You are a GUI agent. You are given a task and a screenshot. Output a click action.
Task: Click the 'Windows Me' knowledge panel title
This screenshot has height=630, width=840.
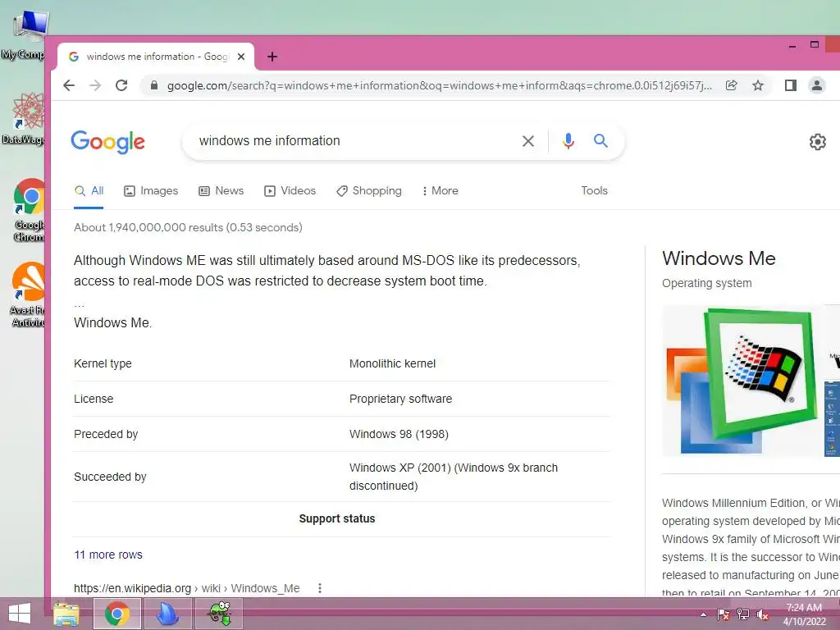pyautogui.click(x=719, y=258)
